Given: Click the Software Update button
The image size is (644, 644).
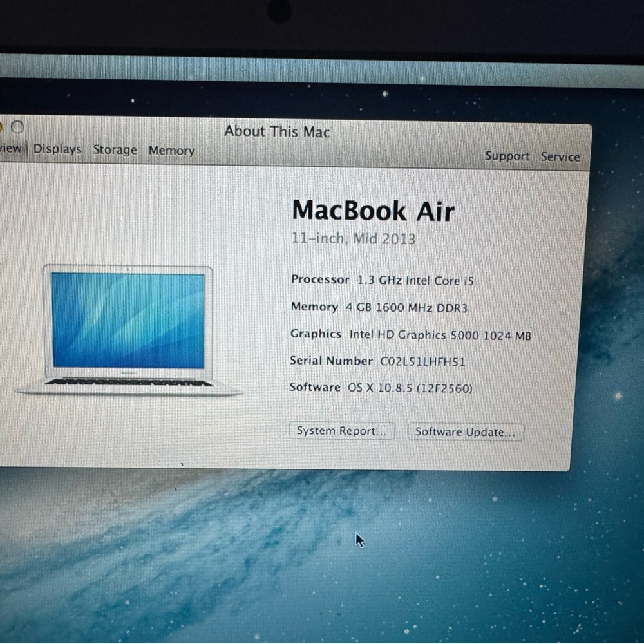Looking at the screenshot, I should (x=466, y=432).
